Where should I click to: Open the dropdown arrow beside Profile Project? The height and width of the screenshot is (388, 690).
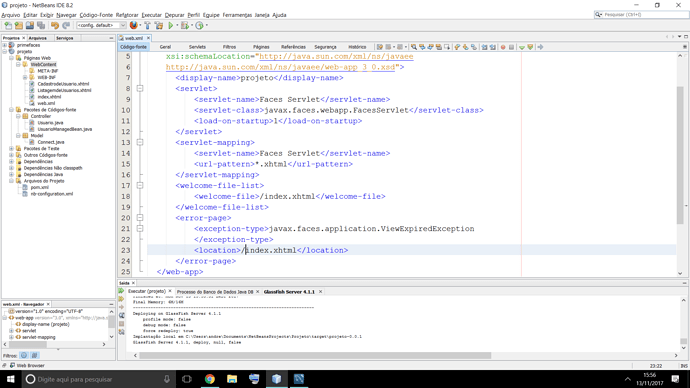point(206,26)
